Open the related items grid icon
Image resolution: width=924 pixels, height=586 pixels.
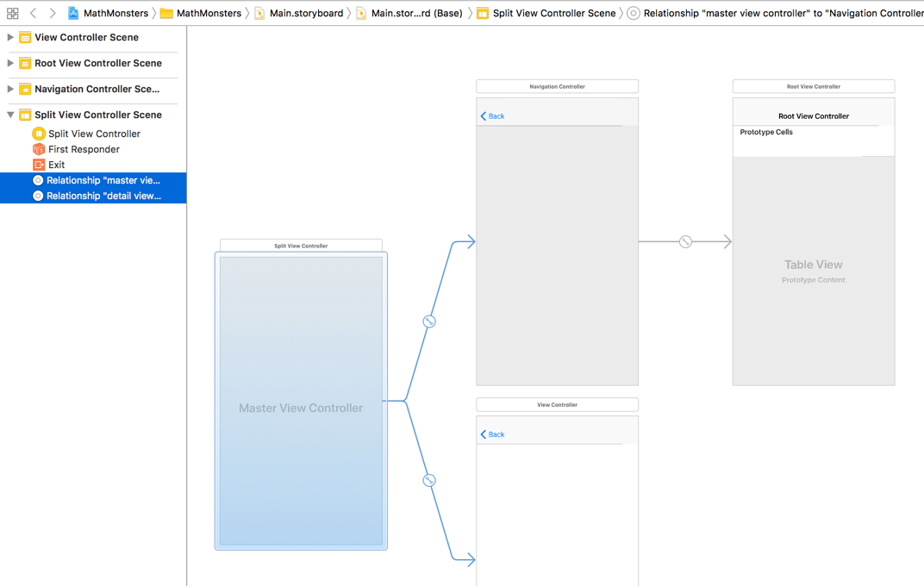12,13
